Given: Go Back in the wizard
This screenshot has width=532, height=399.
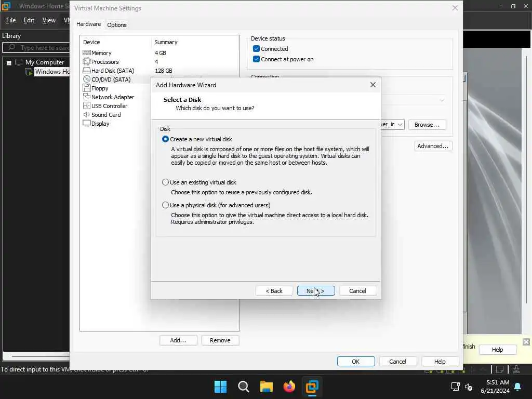Looking at the screenshot, I should click(274, 291).
